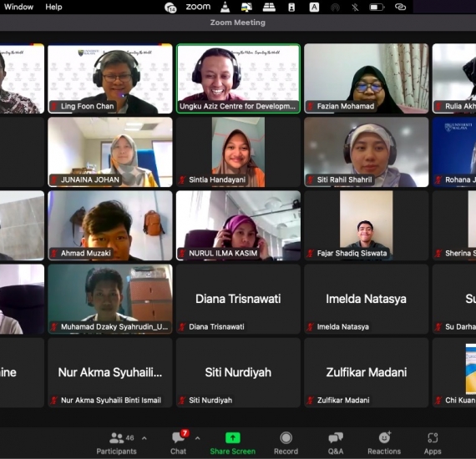Click the VLC cone menu bar icon
The width and height of the screenshot is (476, 459).
pyautogui.click(x=225, y=7)
